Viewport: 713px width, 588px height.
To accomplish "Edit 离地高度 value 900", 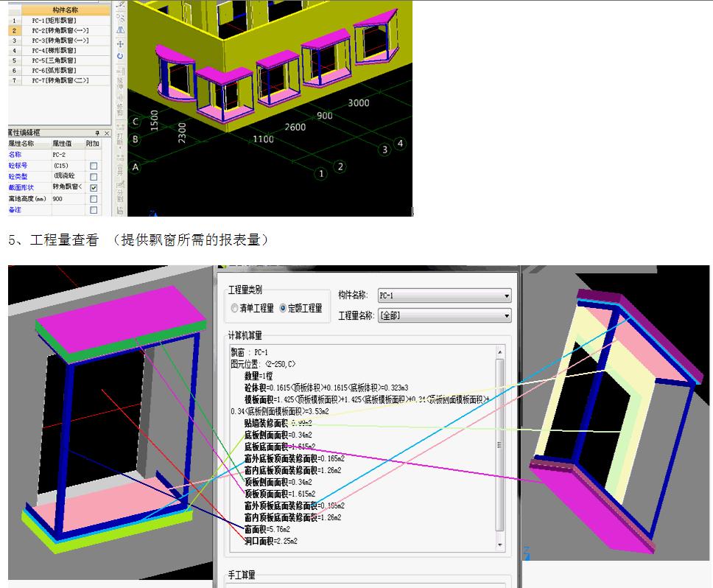I will (69, 199).
